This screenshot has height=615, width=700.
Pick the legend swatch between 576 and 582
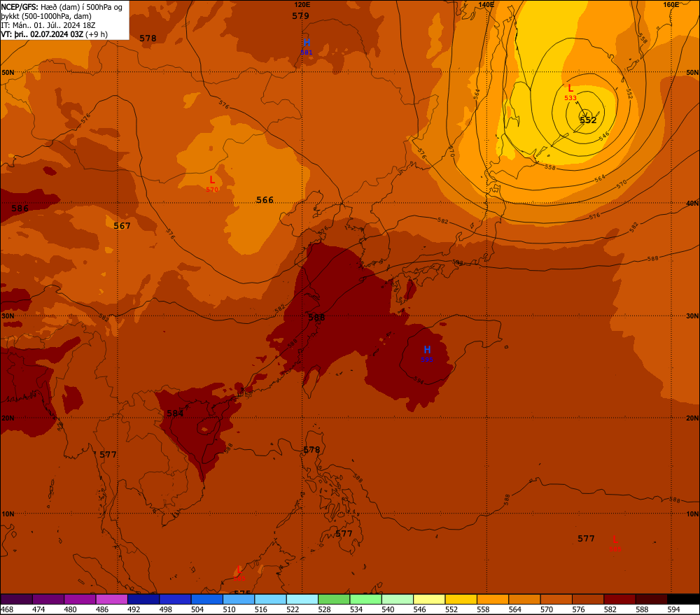click(x=587, y=599)
